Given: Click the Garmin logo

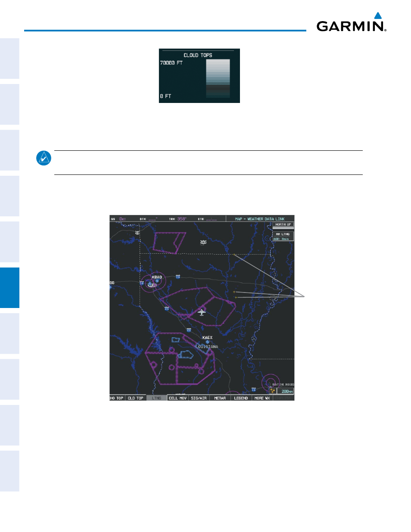Looking at the screenshot, I should pyautogui.click(x=352, y=22).
